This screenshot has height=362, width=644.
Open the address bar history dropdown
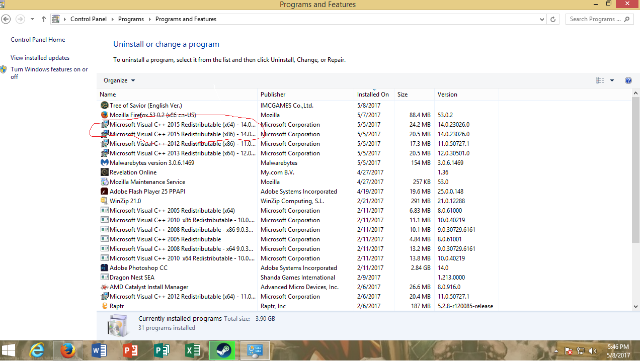pos(542,19)
